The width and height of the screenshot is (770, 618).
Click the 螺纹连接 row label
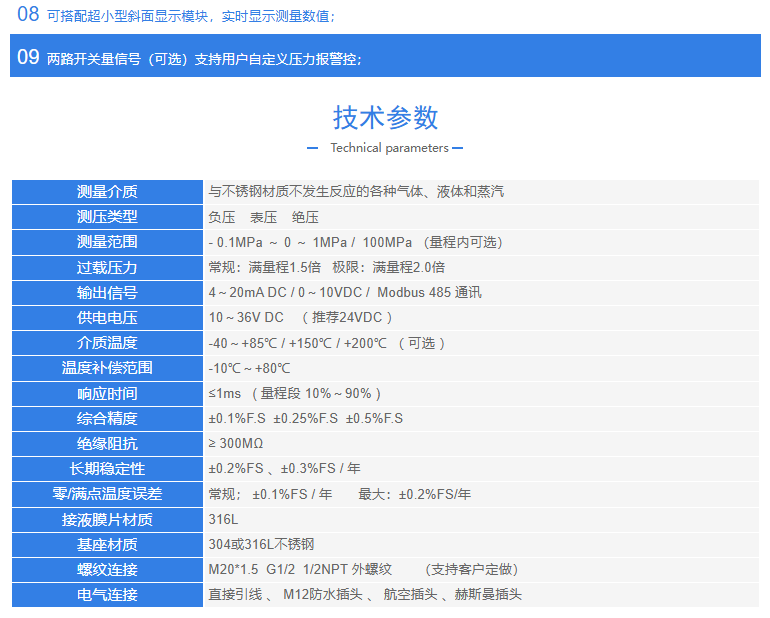point(107,570)
